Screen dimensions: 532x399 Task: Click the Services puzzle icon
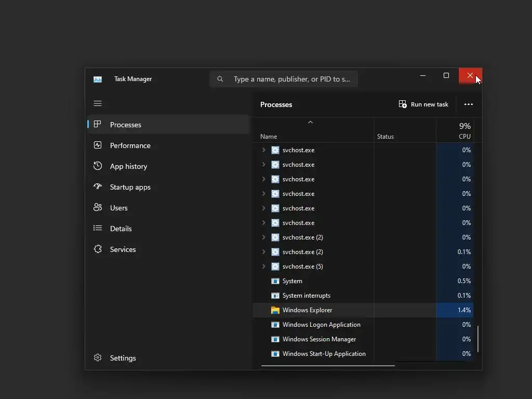tap(97, 249)
